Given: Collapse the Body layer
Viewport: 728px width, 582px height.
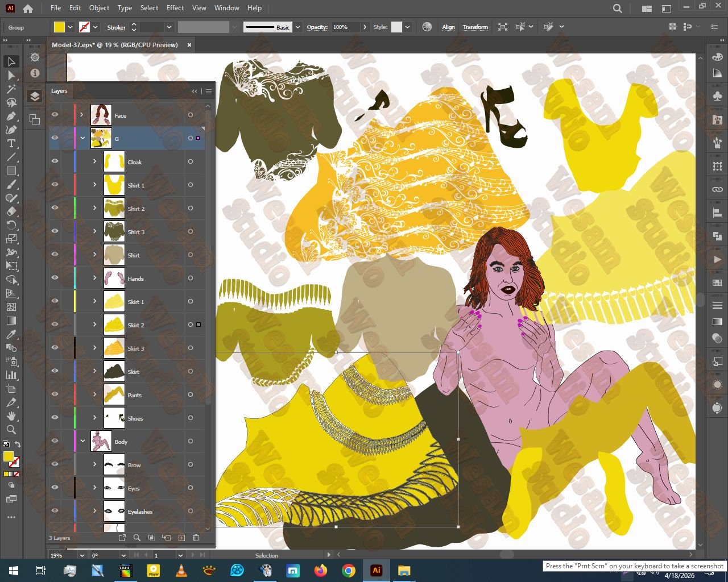Looking at the screenshot, I should 82,441.
